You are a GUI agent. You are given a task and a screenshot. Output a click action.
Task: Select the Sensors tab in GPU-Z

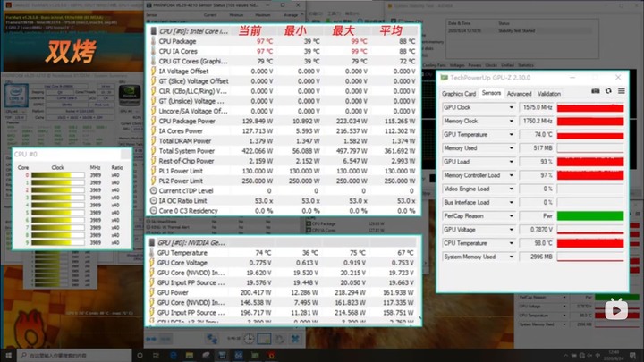[491, 93]
